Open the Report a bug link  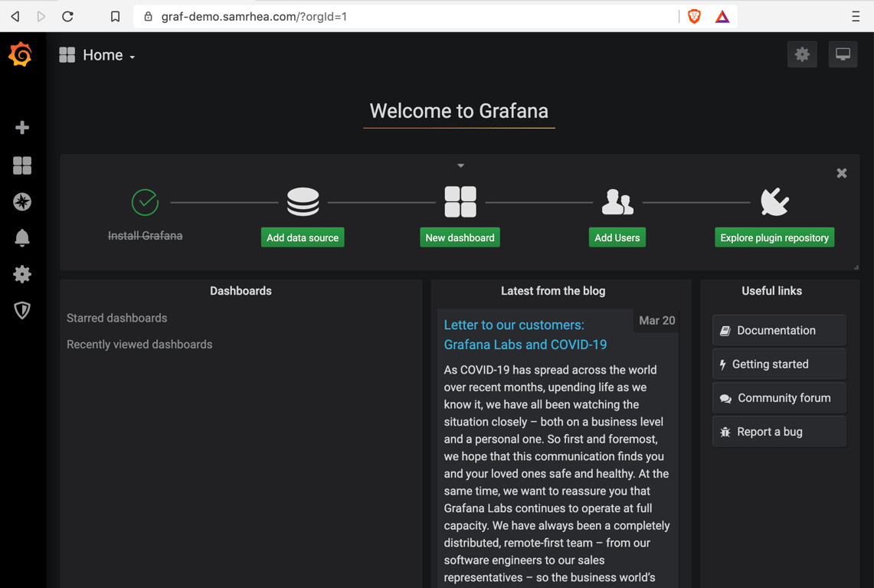pos(779,432)
